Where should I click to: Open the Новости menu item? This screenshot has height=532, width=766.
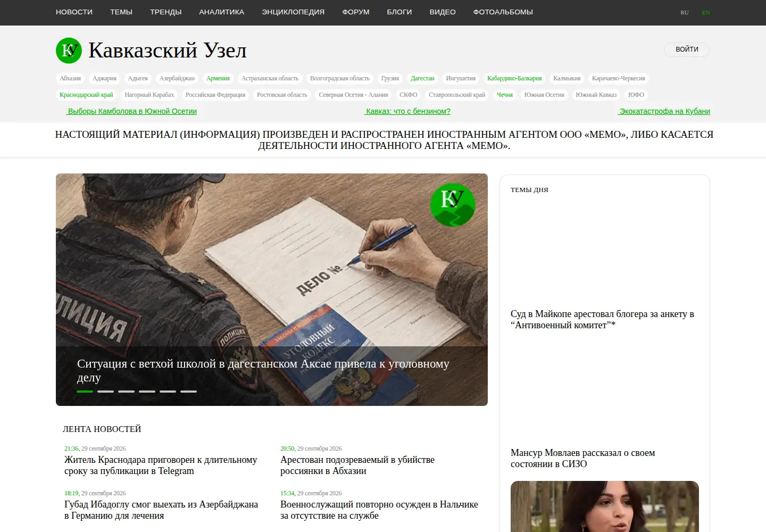74,12
